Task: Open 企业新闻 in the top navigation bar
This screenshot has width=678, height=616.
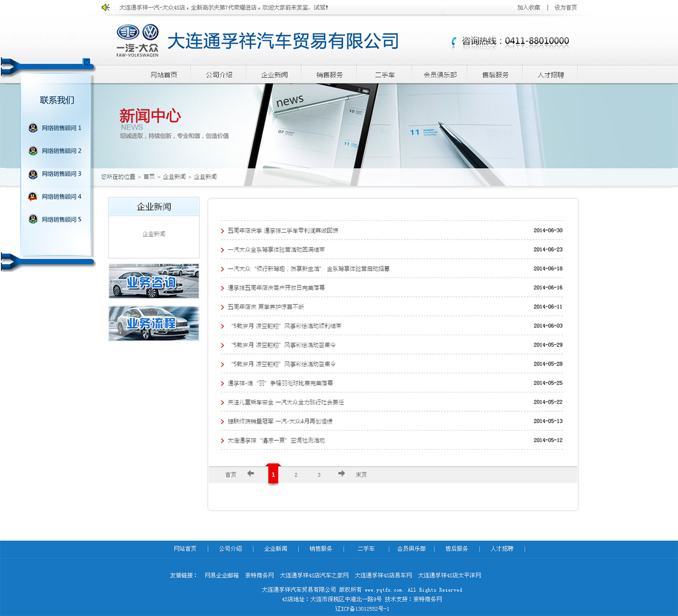Action: click(x=274, y=75)
